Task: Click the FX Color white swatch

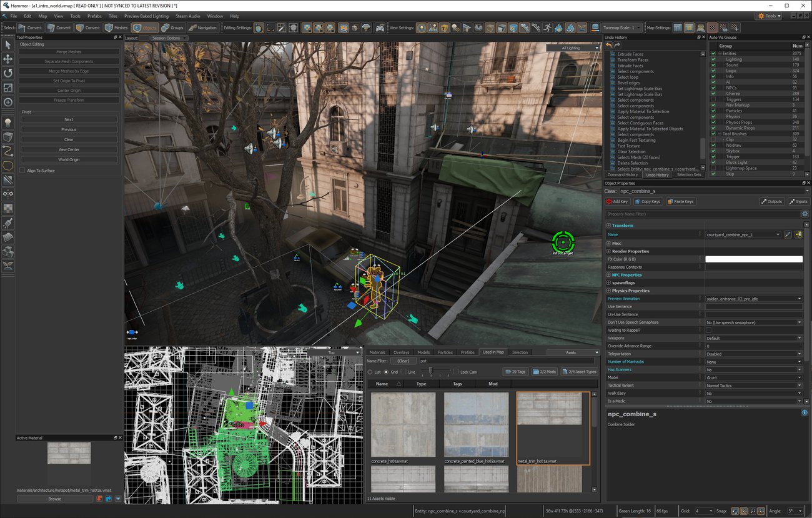Action: (x=753, y=259)
